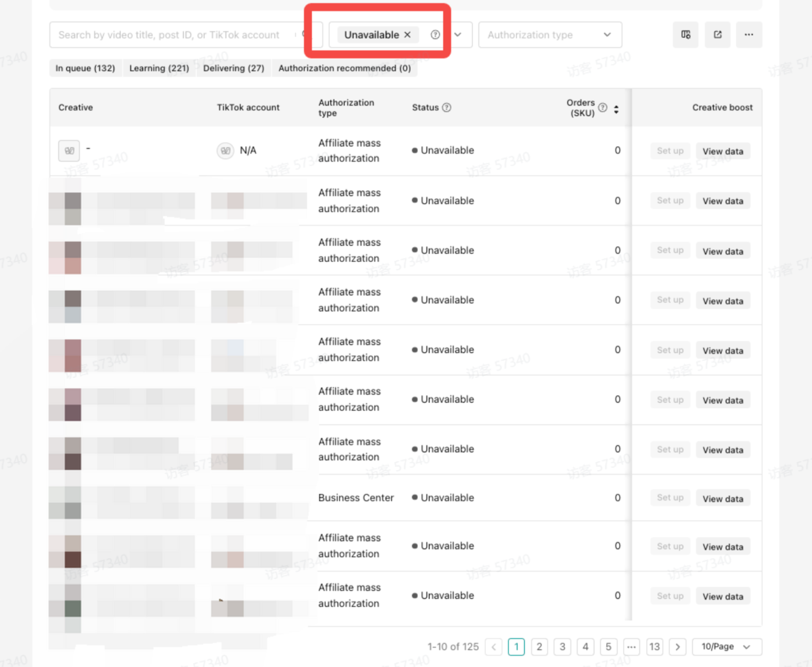Open the more options ellipsis menu

(x=749, y=35)
